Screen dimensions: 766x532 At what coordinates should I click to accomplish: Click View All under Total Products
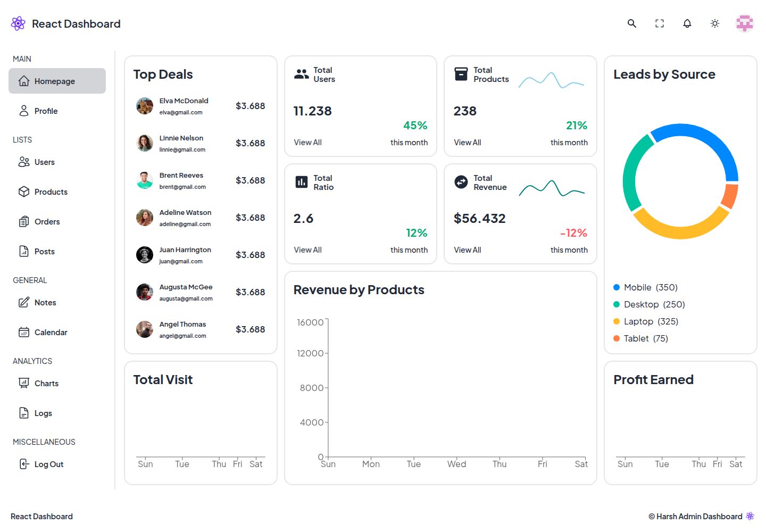468,143
